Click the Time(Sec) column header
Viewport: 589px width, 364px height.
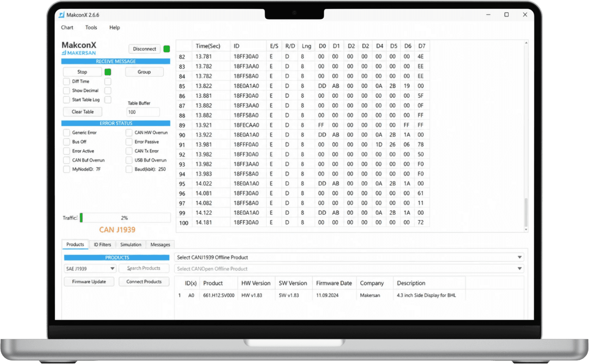click(x=211, y=46)
